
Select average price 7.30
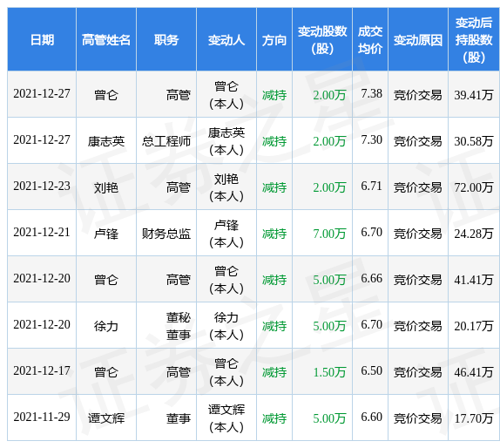pos(371,139)
